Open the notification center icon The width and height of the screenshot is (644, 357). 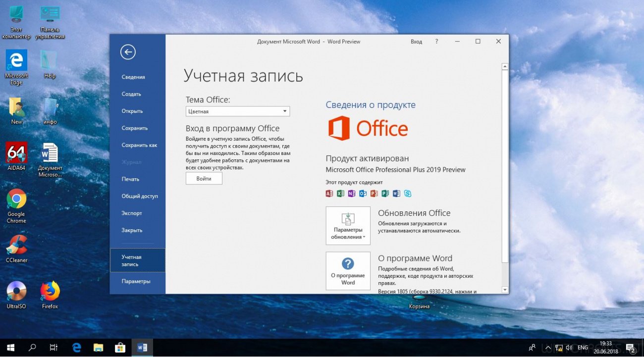[631, 348]
